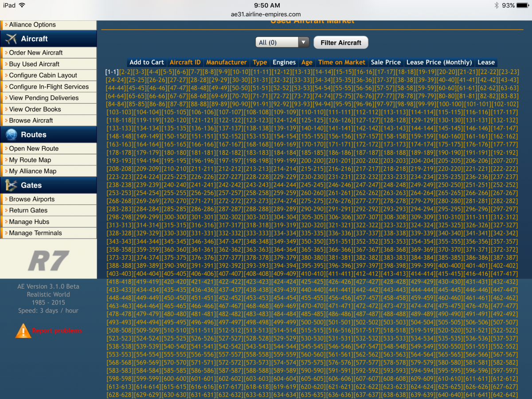Go to page link [450-450]
The height and width of the screenshot is (399, 532).
tap(175, 298)
